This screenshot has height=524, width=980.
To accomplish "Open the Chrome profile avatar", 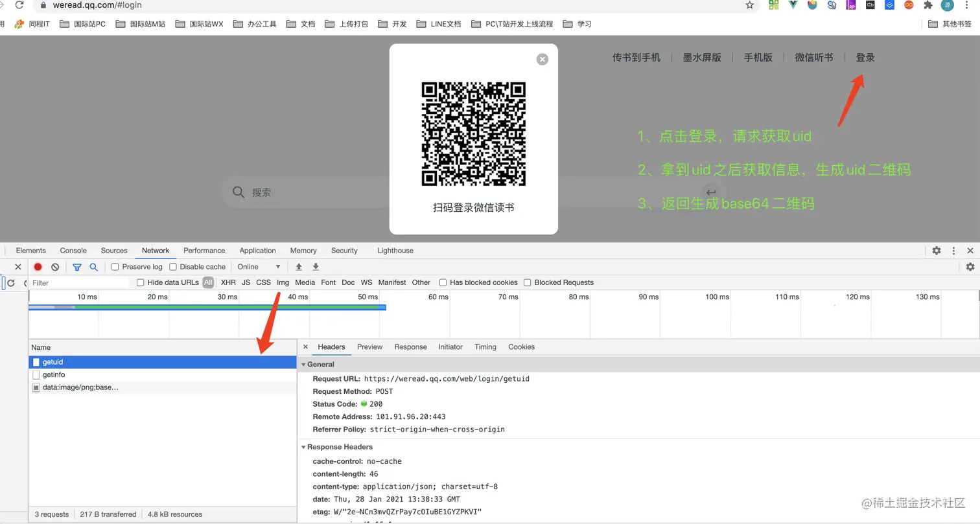I will (x=948, y=5).
